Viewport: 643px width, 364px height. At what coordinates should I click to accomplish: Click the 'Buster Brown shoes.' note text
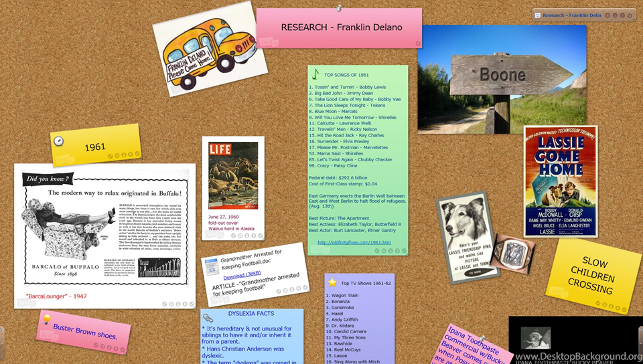click(x=85, y=332)
